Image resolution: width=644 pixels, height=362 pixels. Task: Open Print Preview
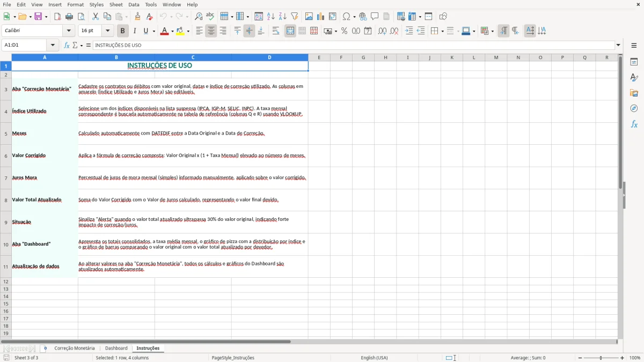click(81, 17)
